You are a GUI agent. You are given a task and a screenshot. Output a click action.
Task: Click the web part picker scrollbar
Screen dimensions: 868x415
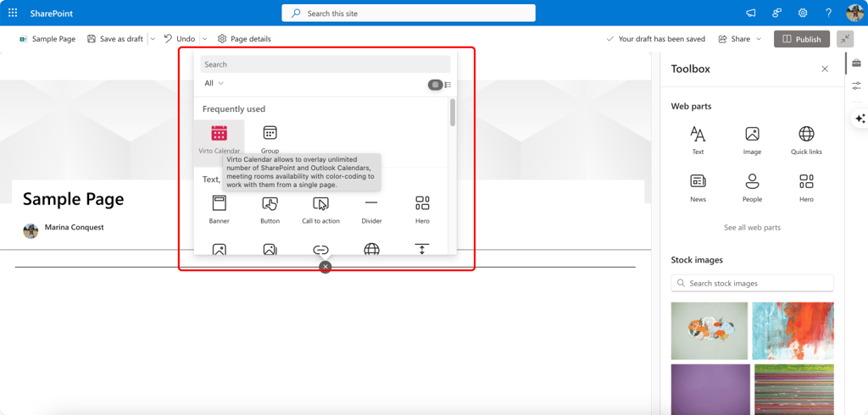coord(453,113)
